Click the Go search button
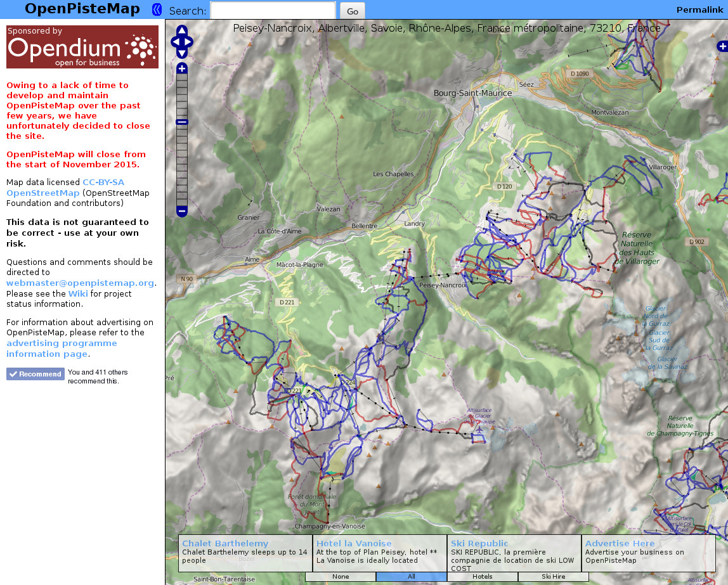728x585 pixels. (x=353, y=11)
